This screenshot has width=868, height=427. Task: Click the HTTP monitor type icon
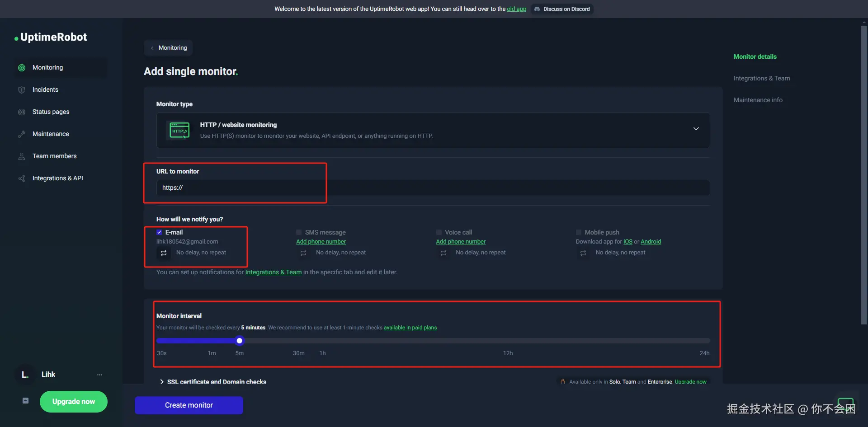point(179,130)
